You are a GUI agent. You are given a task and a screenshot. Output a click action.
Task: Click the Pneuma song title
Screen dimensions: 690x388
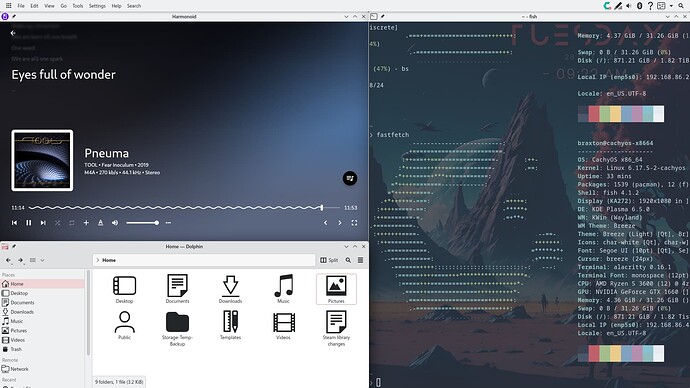click(106, 153)
